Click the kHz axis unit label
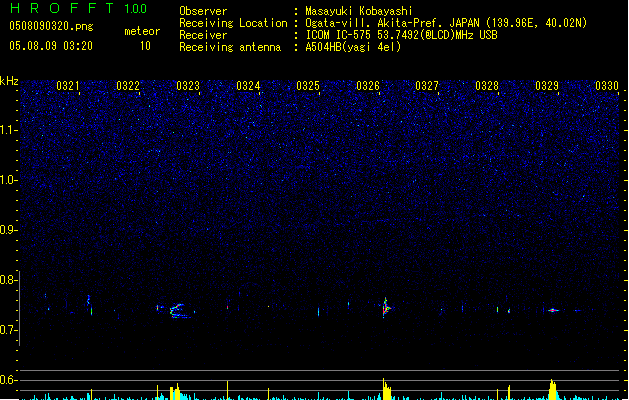Viewport: 629px width, 400px height. click(x=9, y=81)
